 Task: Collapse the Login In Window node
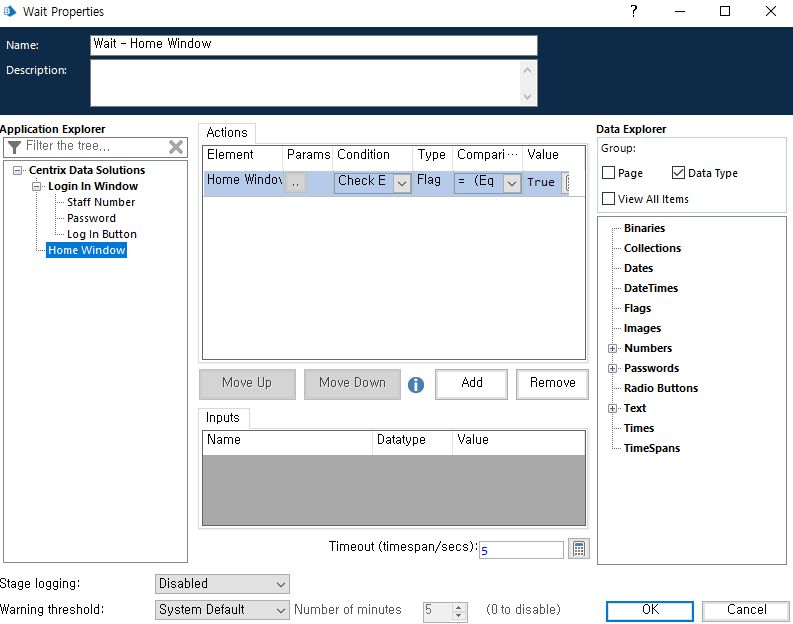click(36, 187)
